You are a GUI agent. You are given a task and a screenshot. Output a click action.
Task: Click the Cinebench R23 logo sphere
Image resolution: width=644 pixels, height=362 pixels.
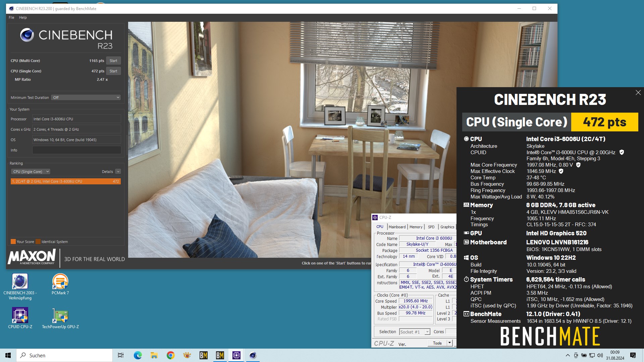pos(27,35)
